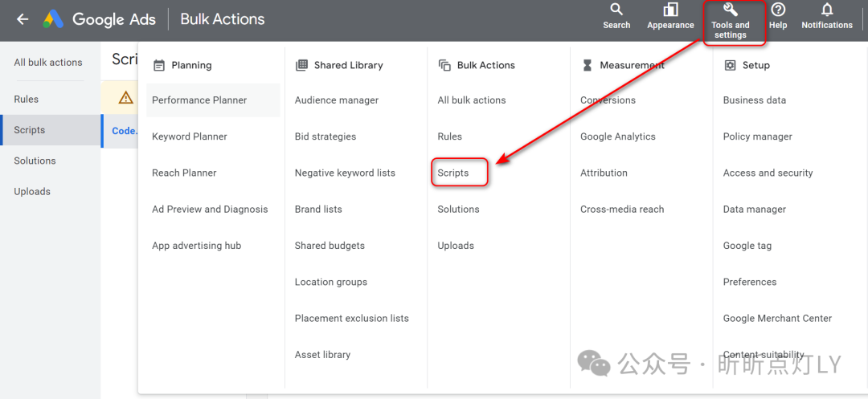Open Keyword Planner

(x=190, y=136)
